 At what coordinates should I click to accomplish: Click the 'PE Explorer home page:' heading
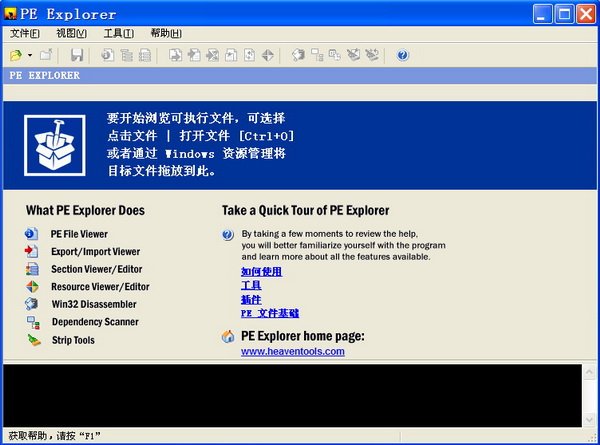(303, 336)
